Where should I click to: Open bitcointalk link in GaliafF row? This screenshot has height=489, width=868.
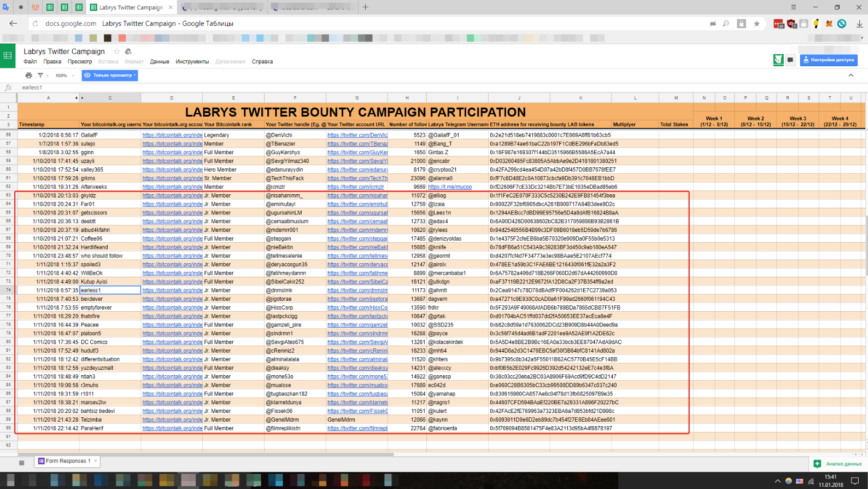(x=172, y=135)
